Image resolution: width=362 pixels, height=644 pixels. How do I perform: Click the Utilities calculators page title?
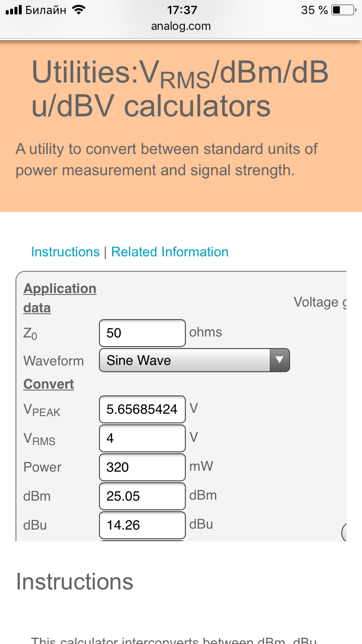pos(180,89)
